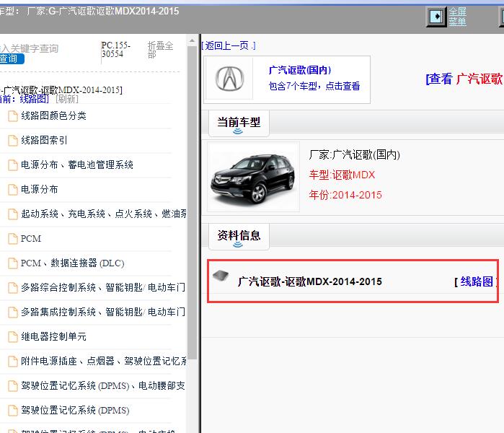Click the gray book icon beside 广汽讴歌-讴歌MDX-2014-2015
This screenshot has height=433, width=504.
[x=221, y=276]
